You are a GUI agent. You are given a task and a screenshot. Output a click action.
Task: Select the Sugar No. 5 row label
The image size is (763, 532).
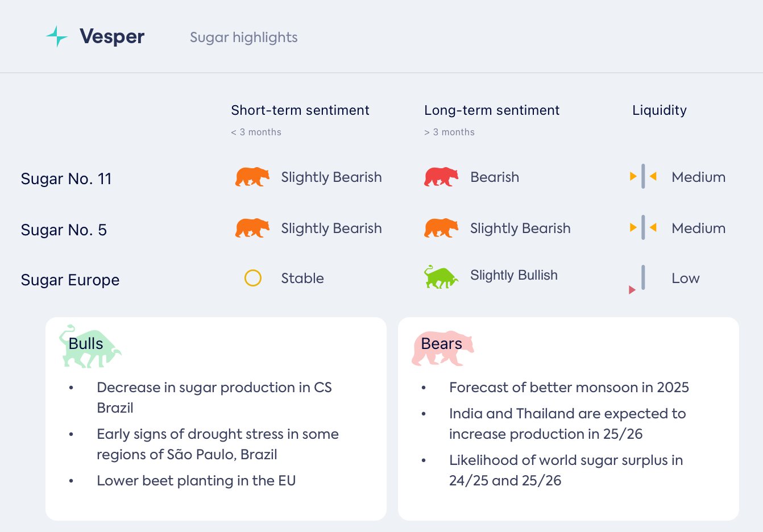[64, 230]
